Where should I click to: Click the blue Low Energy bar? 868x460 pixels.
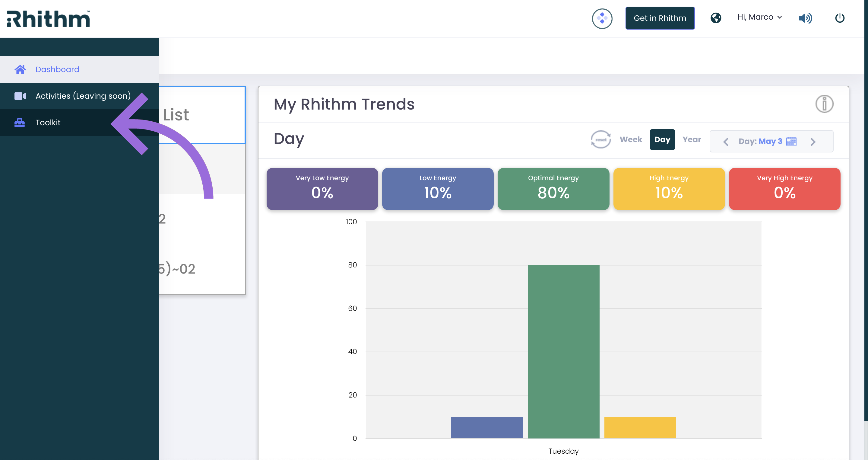[487, 427]
